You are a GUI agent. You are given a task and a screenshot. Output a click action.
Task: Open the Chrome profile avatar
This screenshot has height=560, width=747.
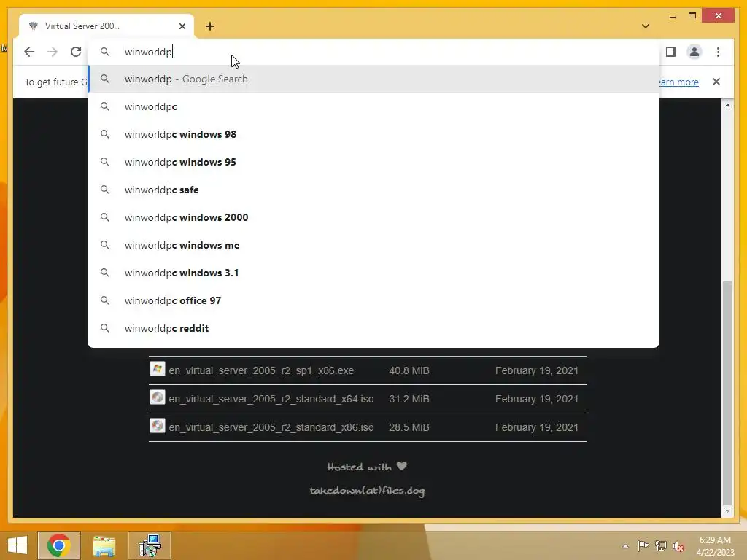694,52
